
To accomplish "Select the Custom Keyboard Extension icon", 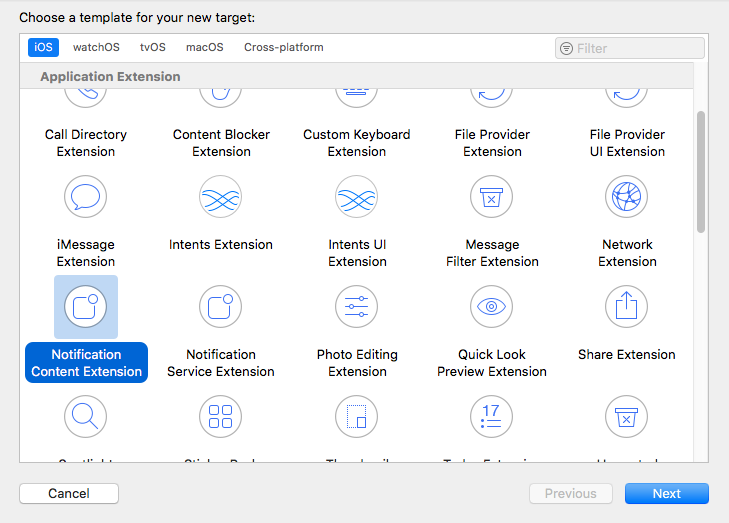I will click(x=357, y=98).
